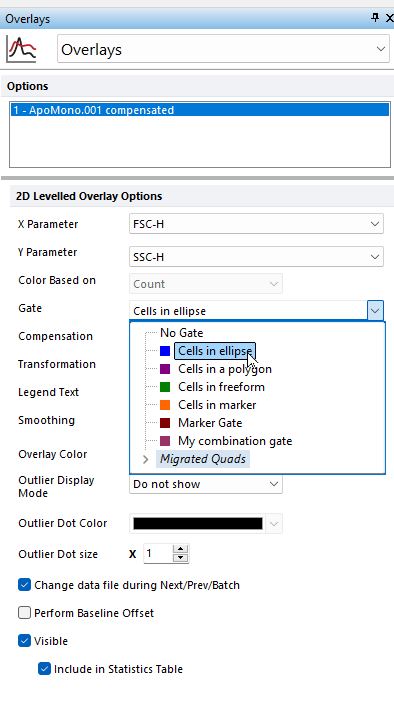
Task: Select Cells in ellipse gate
Action: coord(215,351)
